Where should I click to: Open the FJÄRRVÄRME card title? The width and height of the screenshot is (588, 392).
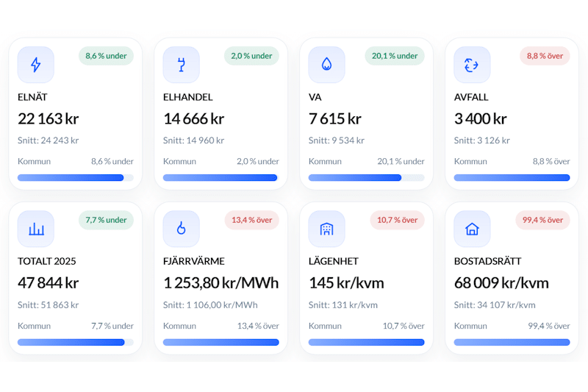click(x=194, y=261)
